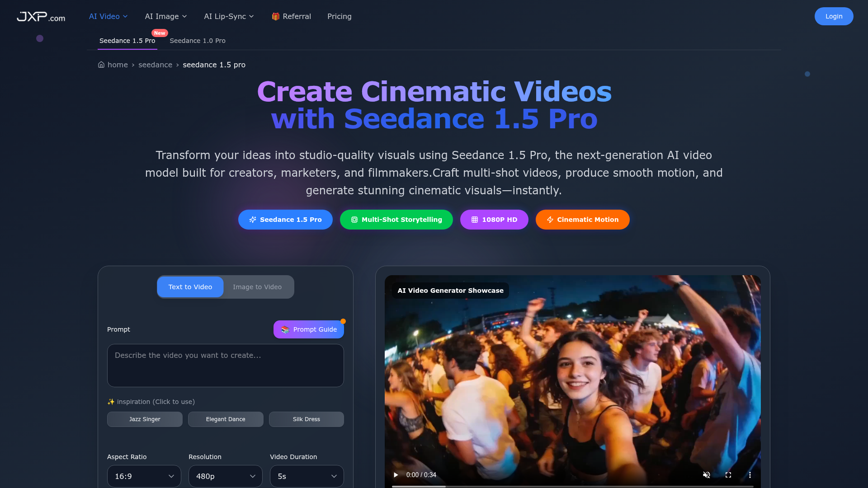Use the Elegant Dance inspiration
This screenshot has height=488, width=868.
(226, 419)
